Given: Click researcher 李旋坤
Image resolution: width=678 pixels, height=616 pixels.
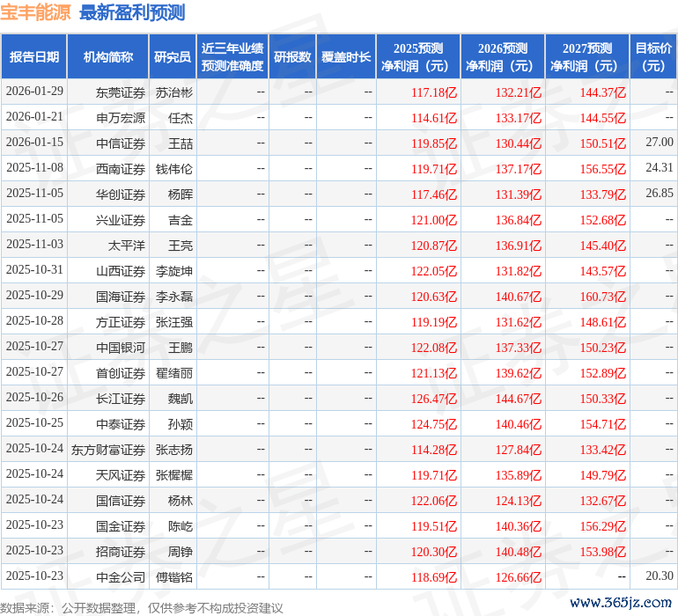Looking at the screenshot, I should point(174,271).
